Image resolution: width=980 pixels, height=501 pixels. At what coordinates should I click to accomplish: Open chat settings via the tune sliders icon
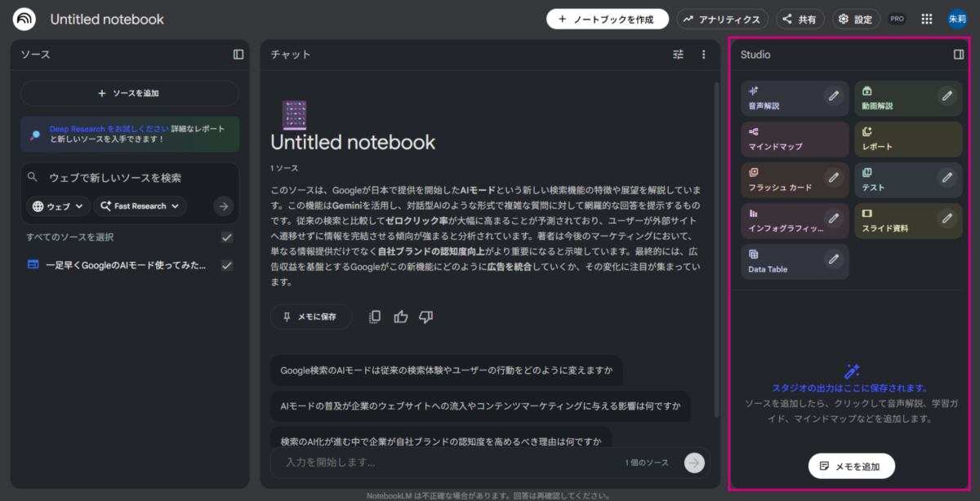point(678,55)
